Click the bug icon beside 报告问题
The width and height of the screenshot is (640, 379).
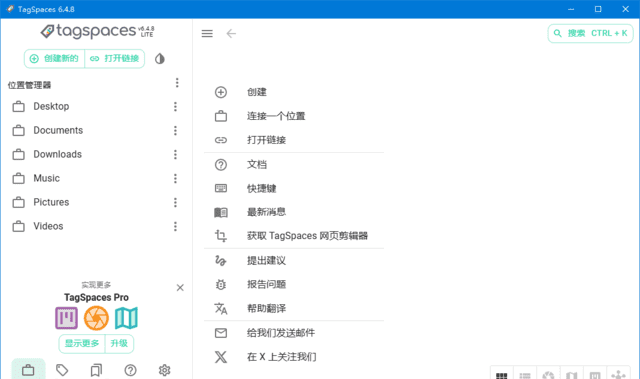tap(221, 284)
